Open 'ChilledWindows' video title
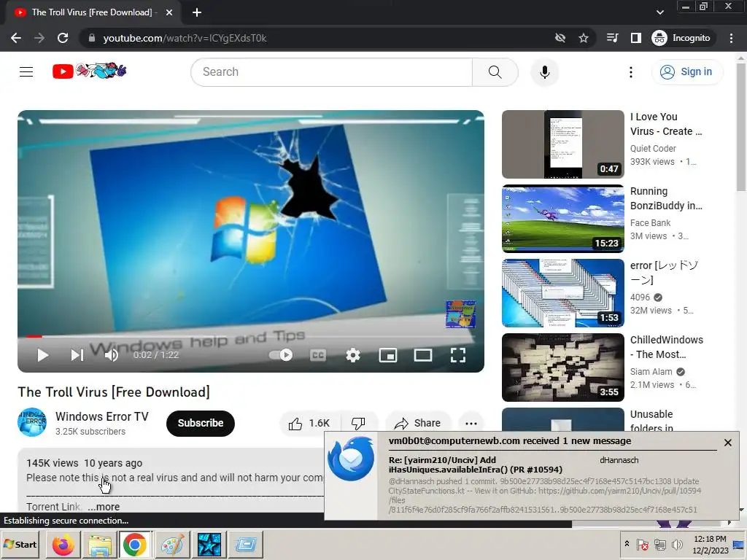Screen dimensions: 747x560 667,347
